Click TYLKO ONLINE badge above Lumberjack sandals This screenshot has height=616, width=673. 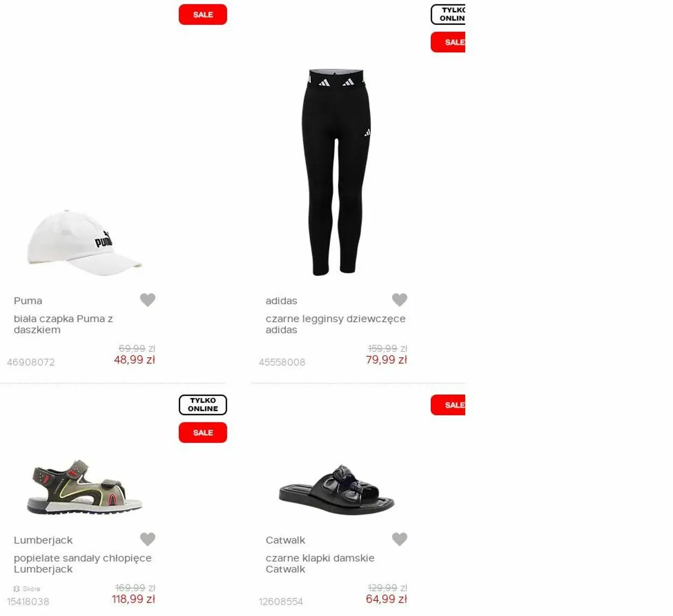203,405
